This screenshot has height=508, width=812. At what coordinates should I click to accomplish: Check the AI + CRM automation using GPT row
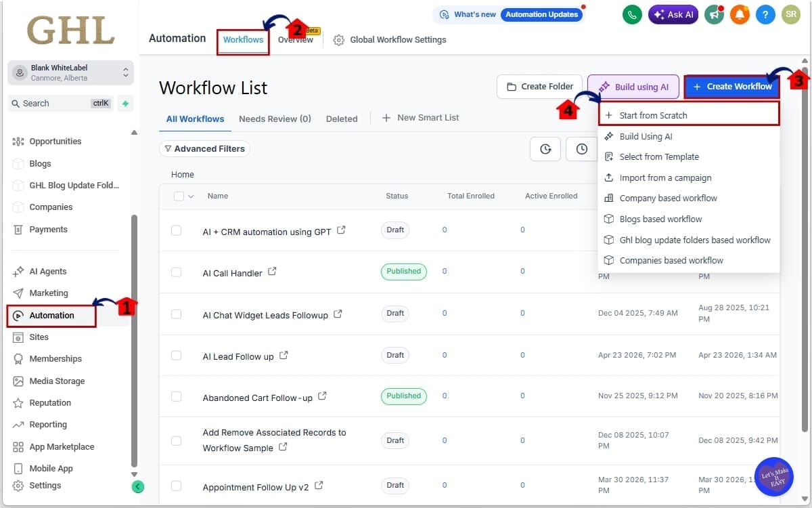pyautogui.click(x=176, y=230)
